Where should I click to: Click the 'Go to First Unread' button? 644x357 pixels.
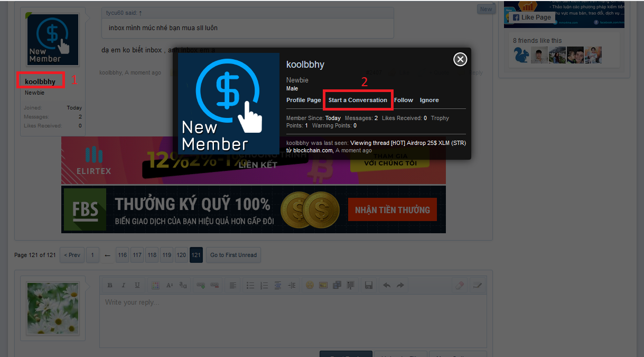tap(234, 255)
